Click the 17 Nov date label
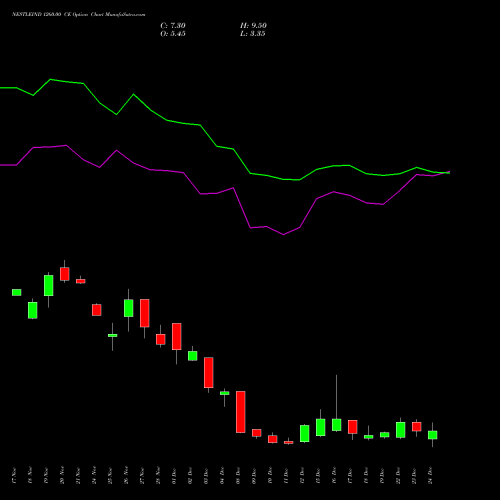Viewport: 500px width, 500px height. pos(14,476)
